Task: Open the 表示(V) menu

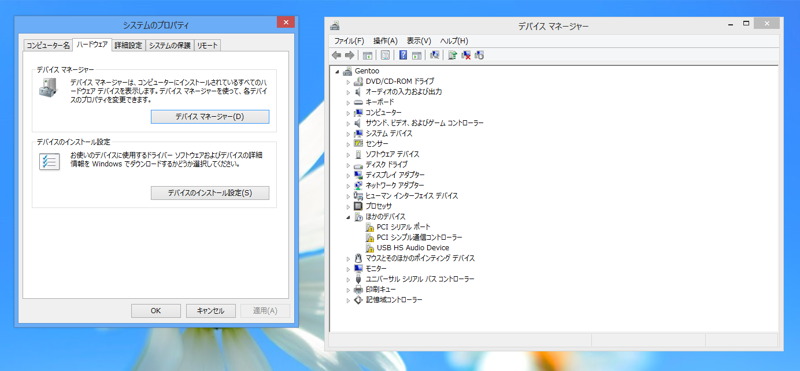Action: coord(419,41)
